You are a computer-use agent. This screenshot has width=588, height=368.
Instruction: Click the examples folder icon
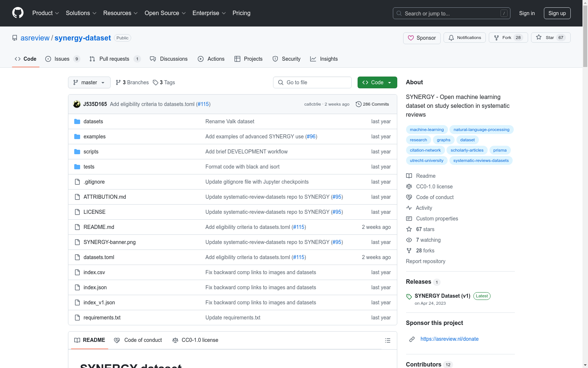[77, 137]
